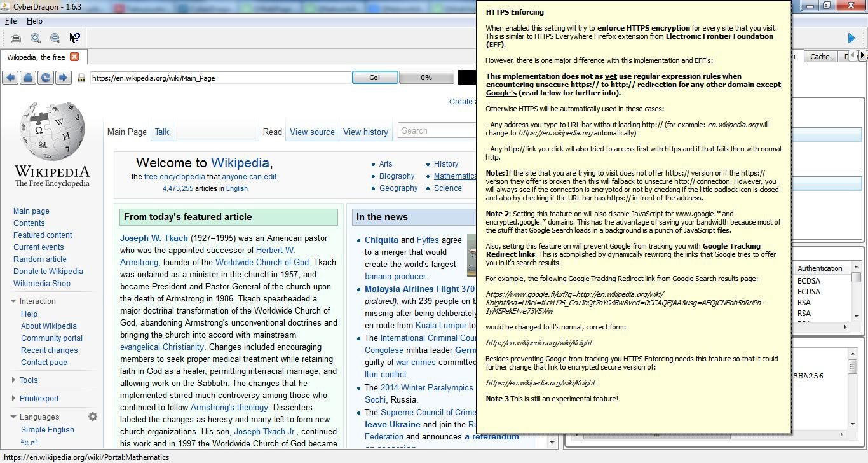Open the Worldwide Church of God link
The image size is (868, 463).
pyautogui.click(x=262, y=262)
